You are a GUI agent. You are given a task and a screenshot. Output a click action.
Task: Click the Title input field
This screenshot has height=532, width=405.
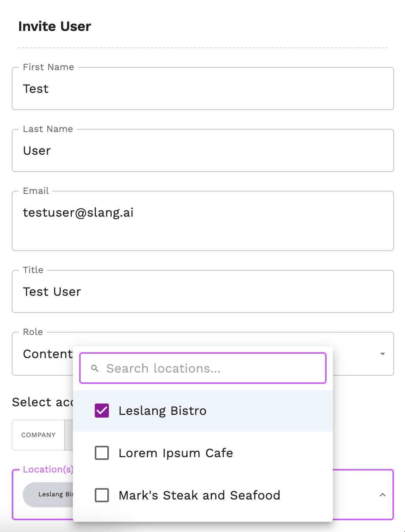tap(202, 292)
